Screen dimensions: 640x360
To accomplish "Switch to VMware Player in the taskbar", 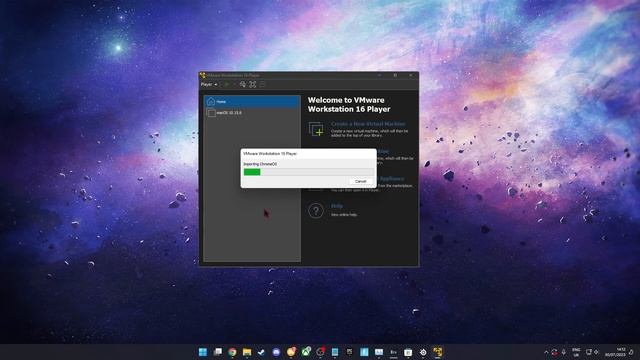I will coord(438,352).
